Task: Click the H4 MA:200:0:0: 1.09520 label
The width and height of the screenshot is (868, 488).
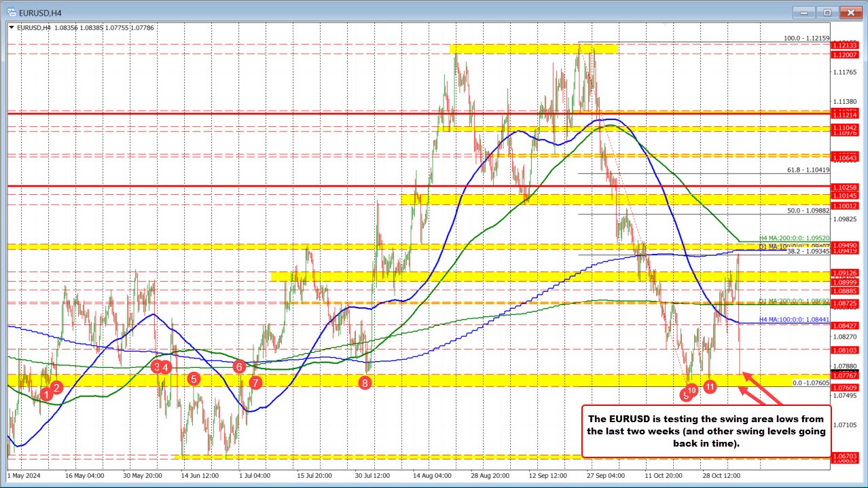Action: [793, 238]
